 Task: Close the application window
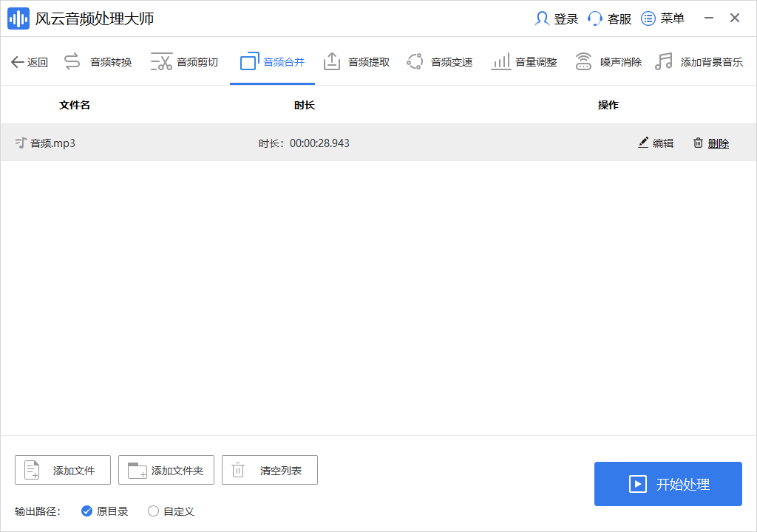tap(735, 18)
